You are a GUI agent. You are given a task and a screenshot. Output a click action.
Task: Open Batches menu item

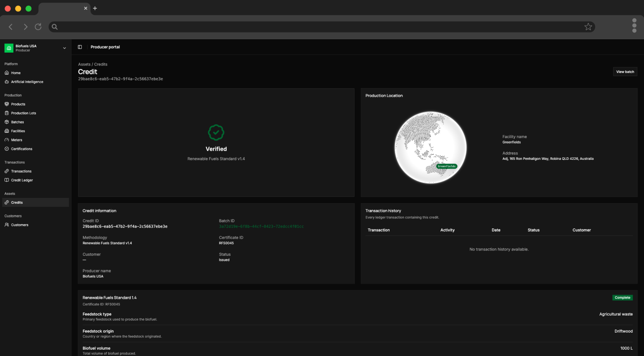(x=35, y=122)
